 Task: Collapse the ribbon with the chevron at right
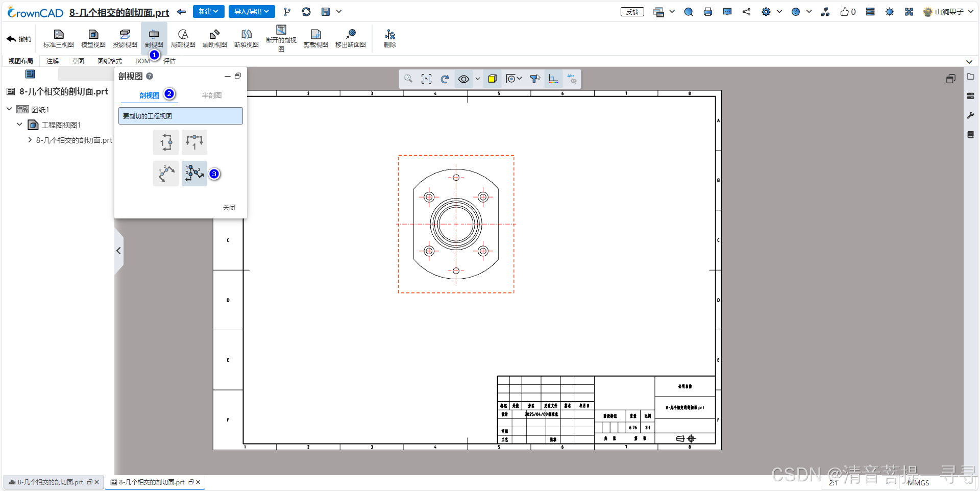(x=969, y=62)
